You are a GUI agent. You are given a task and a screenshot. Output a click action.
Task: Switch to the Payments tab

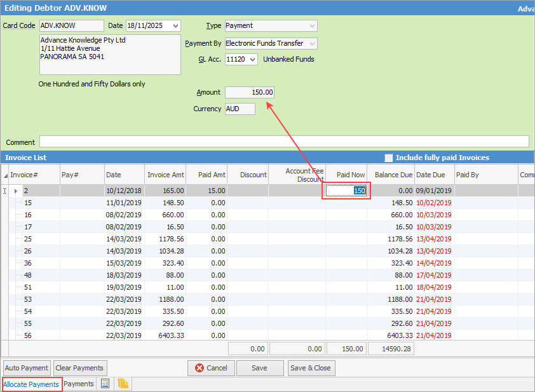(x=79, y=384)
